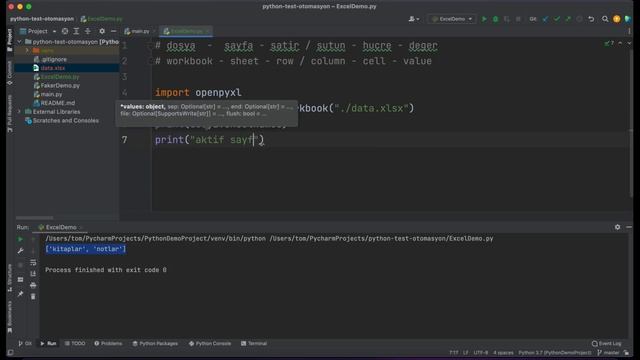This screenshot has width=640, height=360.
Task: Open IDE updates orange circle icon
Action: (x=617, y=19)
